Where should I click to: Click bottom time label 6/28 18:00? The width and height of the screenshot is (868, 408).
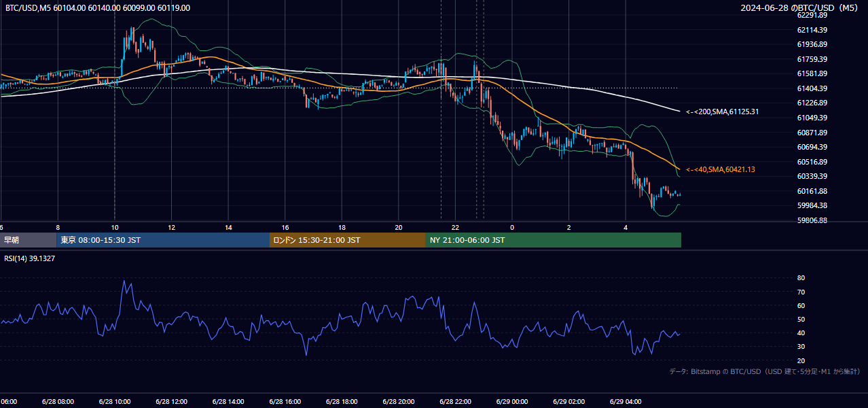point(342,401)
